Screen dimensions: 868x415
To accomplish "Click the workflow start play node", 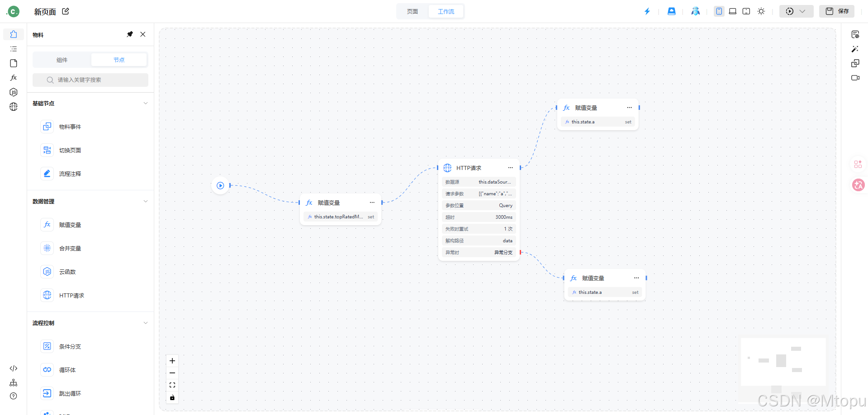I will coord(220,185).
